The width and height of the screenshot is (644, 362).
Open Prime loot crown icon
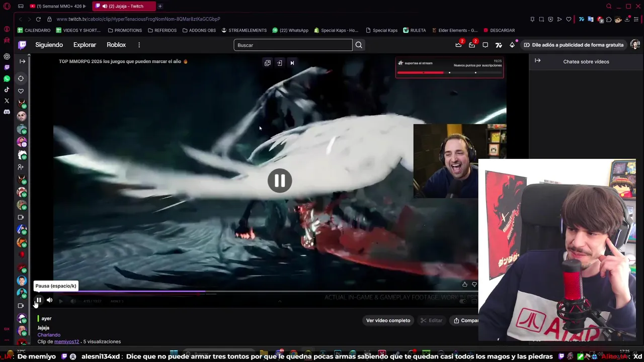tap(458, 45)
